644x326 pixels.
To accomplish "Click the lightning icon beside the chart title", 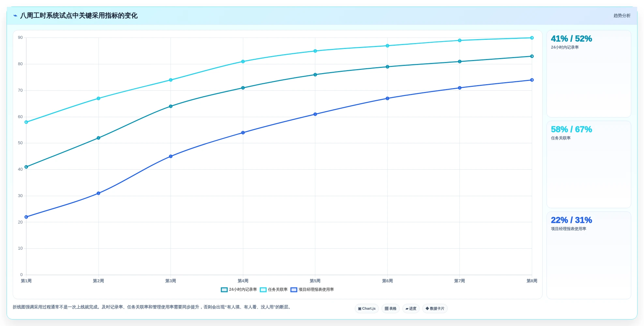I will [x=15, y=16].
